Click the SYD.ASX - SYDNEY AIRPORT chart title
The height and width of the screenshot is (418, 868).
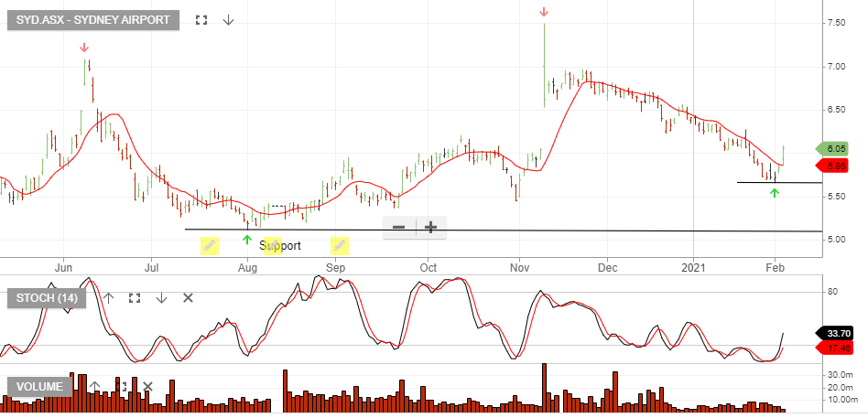tap(93, 20)
